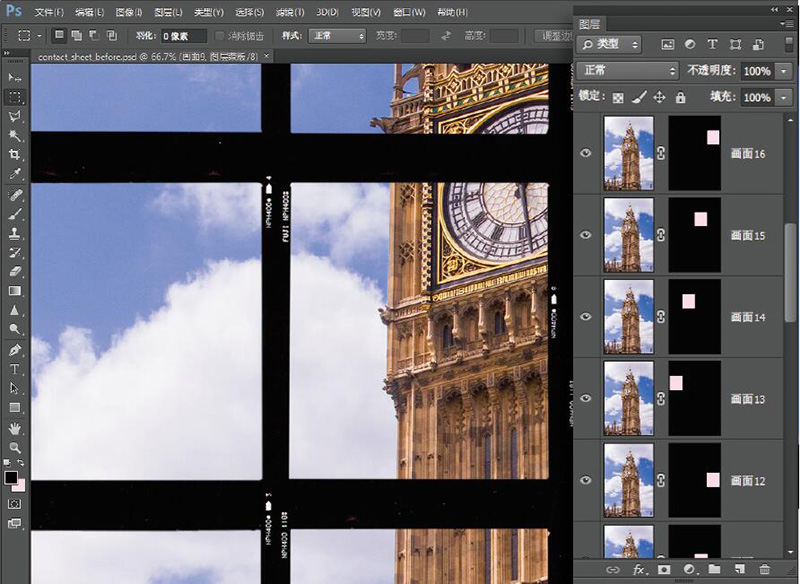Hide layer 画面12
The height and width of the screenshot is (584, 800).
586,480
